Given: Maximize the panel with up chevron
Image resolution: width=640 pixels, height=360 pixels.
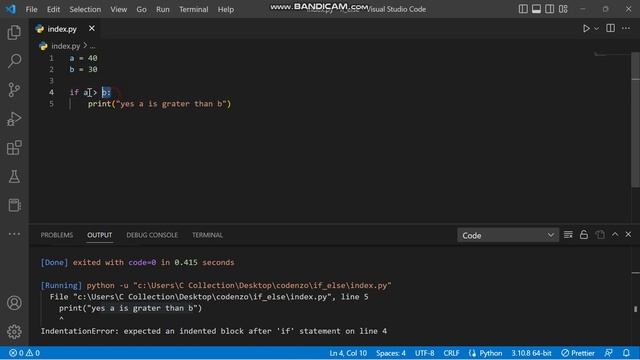Looking at the screenshot, I should pos(615,235).
